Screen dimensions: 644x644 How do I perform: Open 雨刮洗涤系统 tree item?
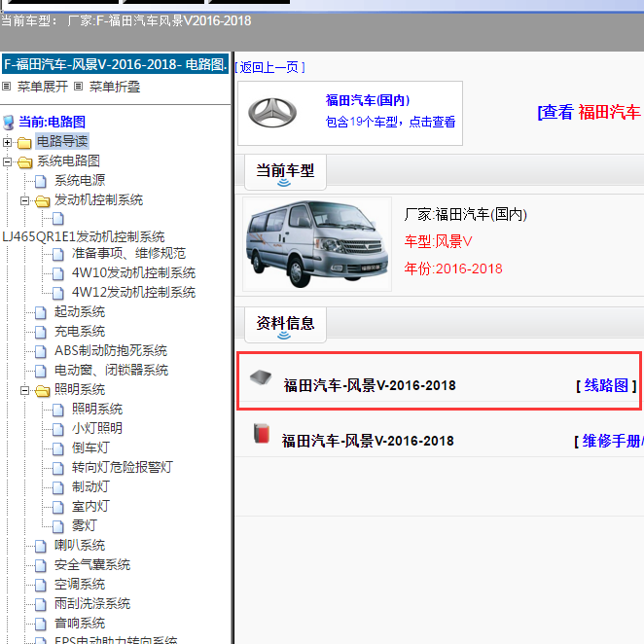coord(92,604)
